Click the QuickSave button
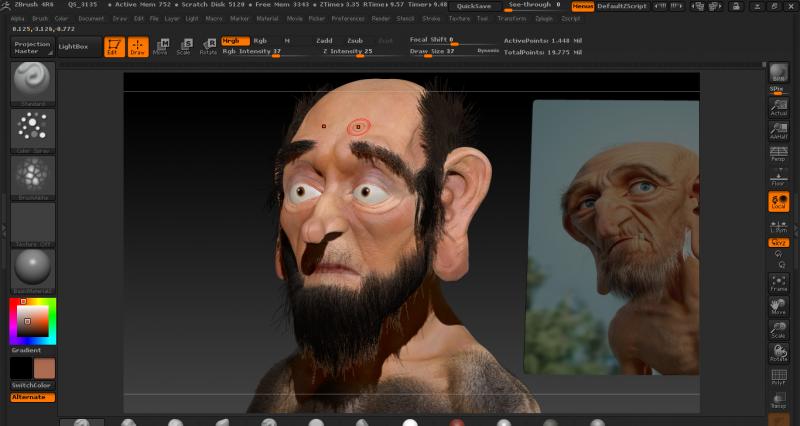Image resolution: width=800 pixels, height=426 pixels. point(475,6)
